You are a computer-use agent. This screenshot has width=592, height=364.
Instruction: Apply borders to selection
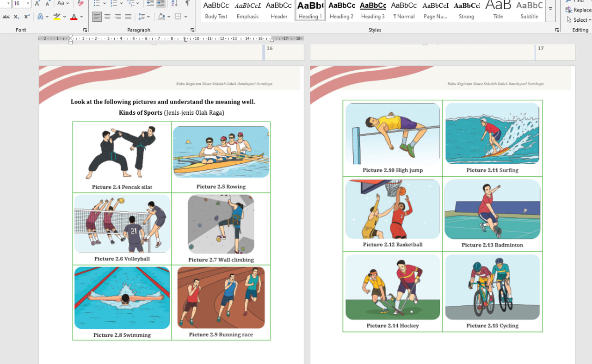pos(178,17)
